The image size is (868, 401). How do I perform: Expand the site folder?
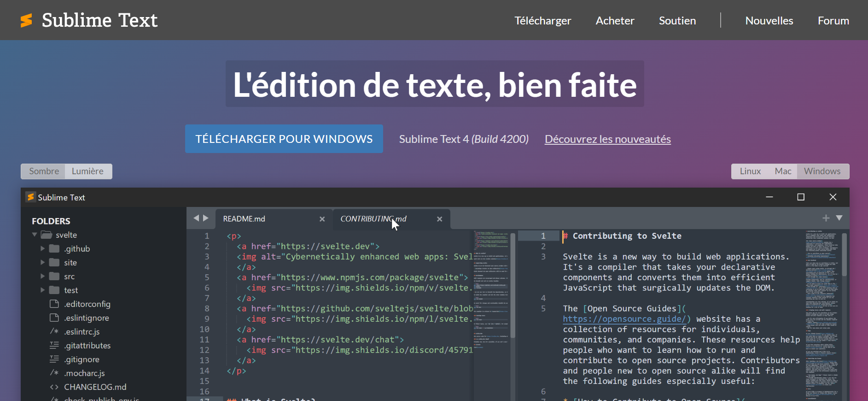tap(42, 262)
